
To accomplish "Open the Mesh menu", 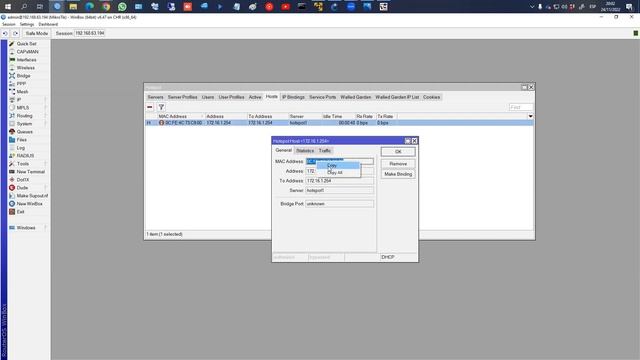I will tap(22, 91).
